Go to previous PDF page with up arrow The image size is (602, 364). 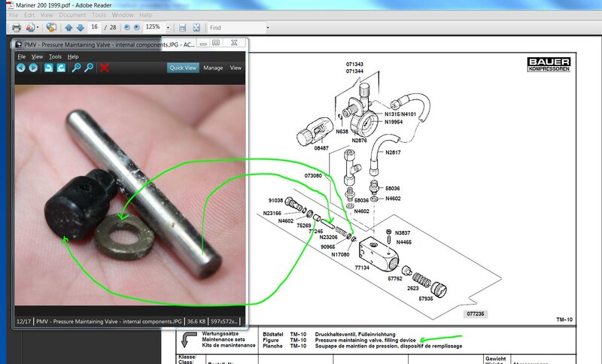click(68, 28)
